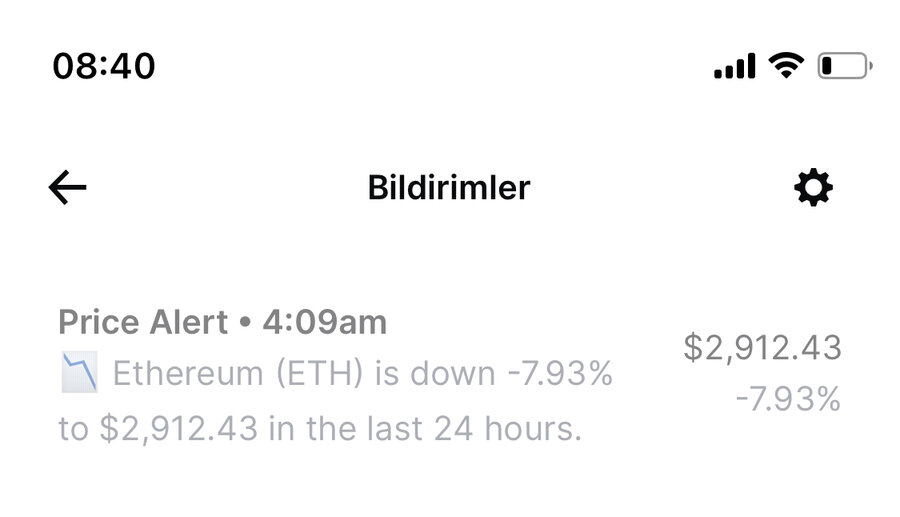Tap the Bildirimler page title
The width and height of the screenshot is (900, 517).
449,187
